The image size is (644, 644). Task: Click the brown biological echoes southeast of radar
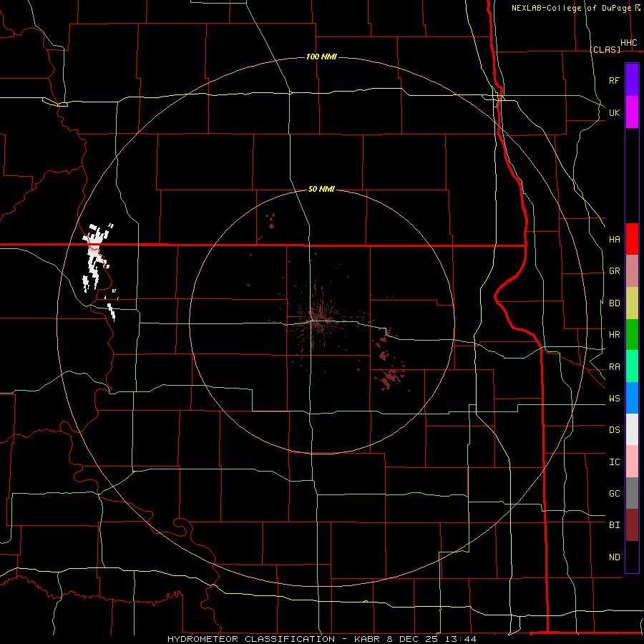coord(389,379)
